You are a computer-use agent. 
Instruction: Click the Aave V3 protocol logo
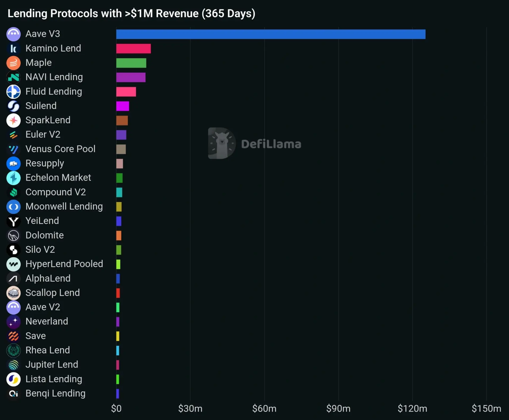14,34
